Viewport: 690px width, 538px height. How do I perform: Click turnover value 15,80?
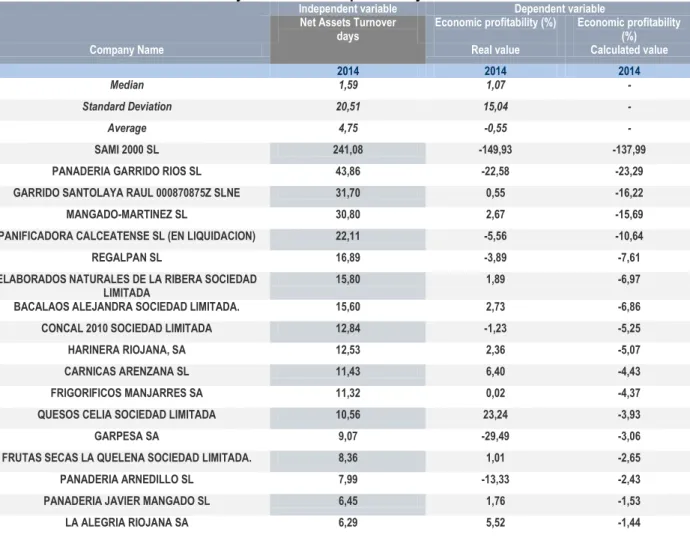(348, 279)
